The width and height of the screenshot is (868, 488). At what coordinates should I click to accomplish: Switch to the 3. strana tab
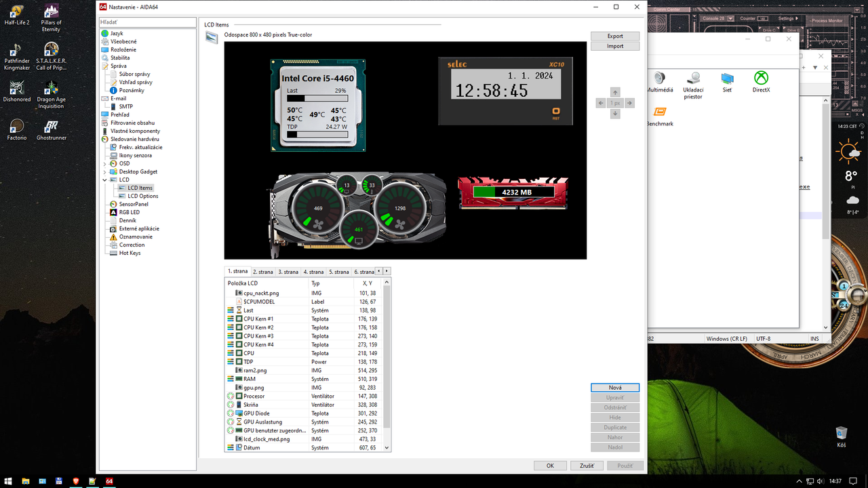pos(288,272)
